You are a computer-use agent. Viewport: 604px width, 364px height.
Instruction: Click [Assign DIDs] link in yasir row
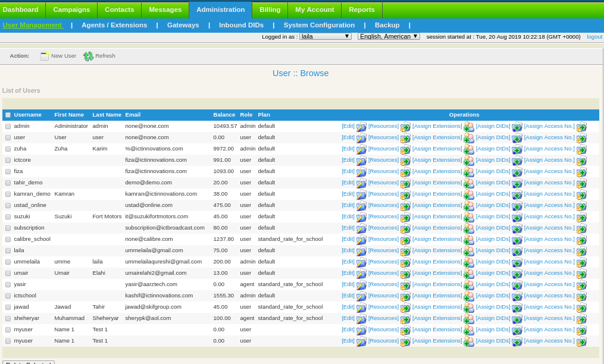[493, 284]
